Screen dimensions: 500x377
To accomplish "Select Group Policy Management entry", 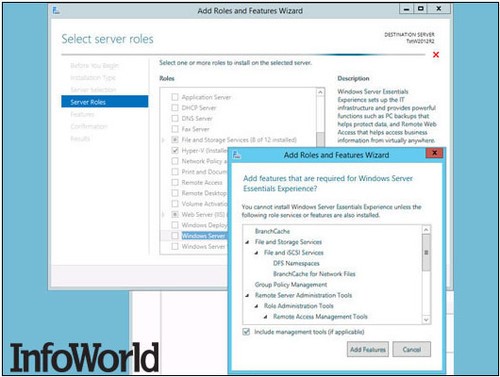I will click(x=291, y=284).
